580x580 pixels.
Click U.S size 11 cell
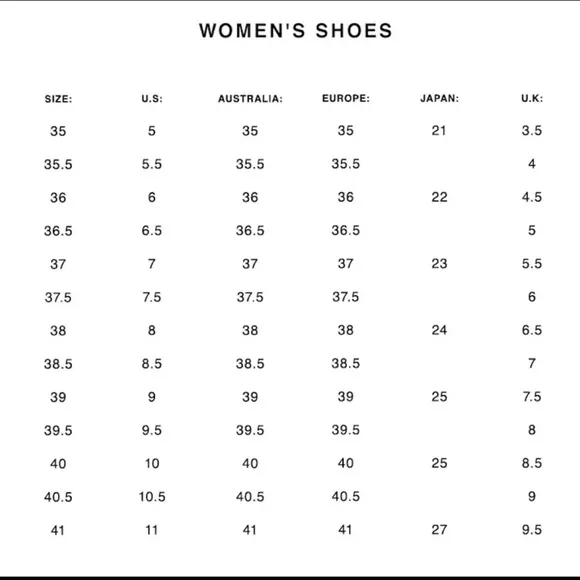tap(152, 530)
